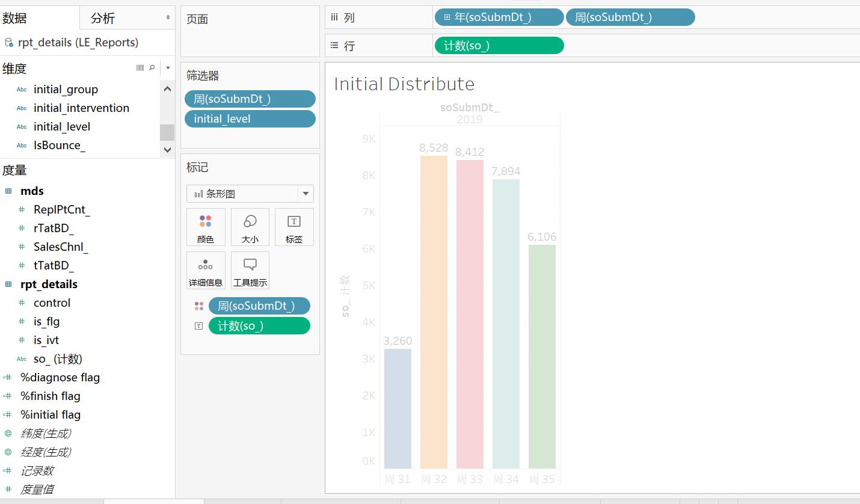Open the 分析 tab dropdown arrows
860x504 pixels.
tap(168, 18)
